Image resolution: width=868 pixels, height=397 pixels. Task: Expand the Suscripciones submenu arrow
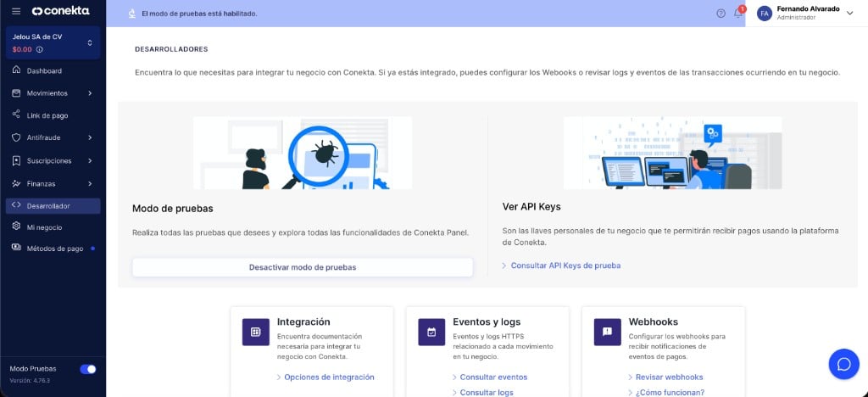coord(90,160)
